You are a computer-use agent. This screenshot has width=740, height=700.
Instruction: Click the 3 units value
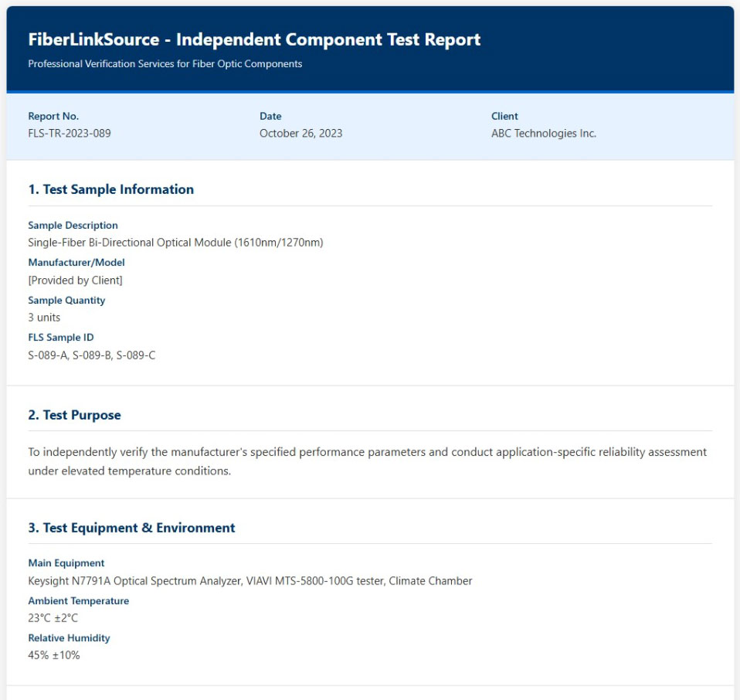(44, 318)
